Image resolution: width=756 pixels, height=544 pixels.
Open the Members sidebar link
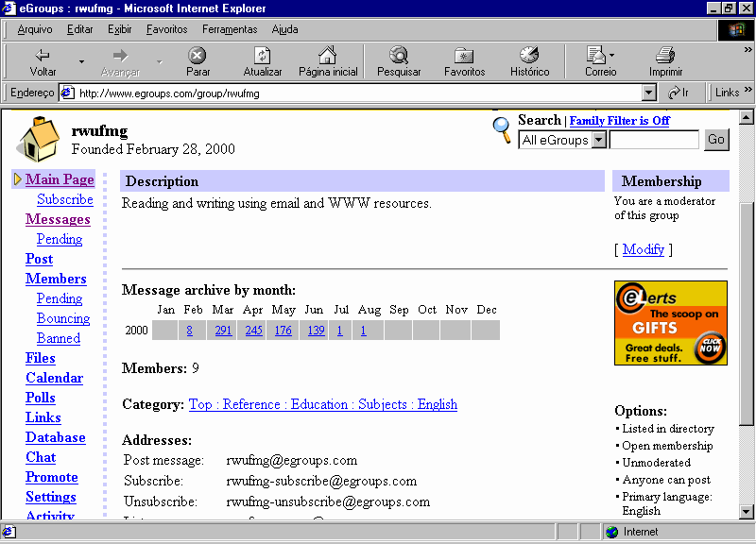click(56, 279)
